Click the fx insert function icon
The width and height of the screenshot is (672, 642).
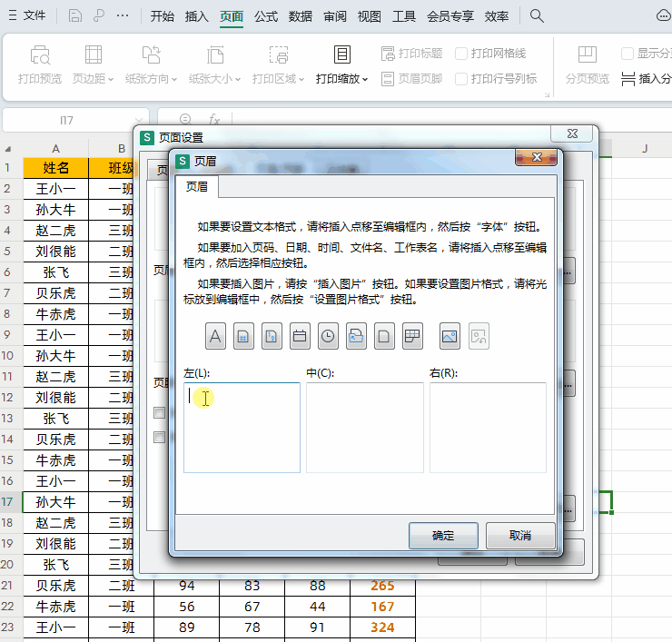point(214,120)
